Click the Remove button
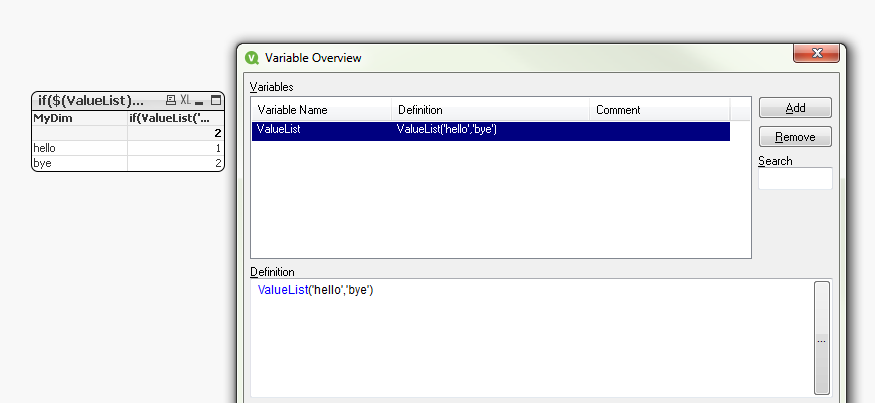 [795, 137]
